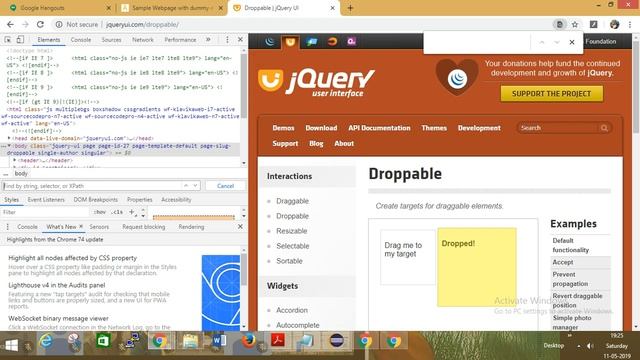
Task: Switch to the Sources tab
Action: [111, 40]
